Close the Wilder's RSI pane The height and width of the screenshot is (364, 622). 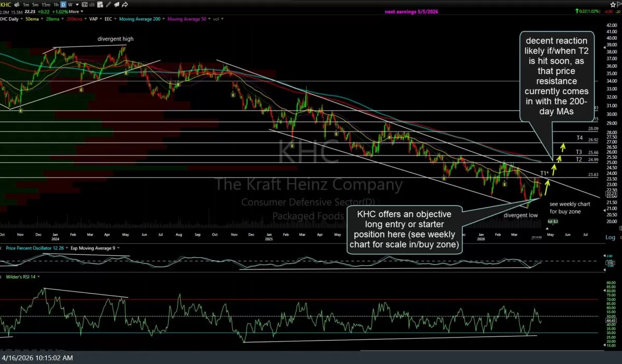point(2,276)
